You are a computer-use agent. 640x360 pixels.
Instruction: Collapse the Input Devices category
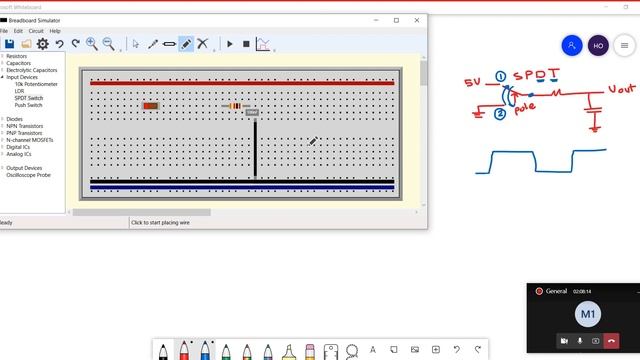(x=2, y=77)
